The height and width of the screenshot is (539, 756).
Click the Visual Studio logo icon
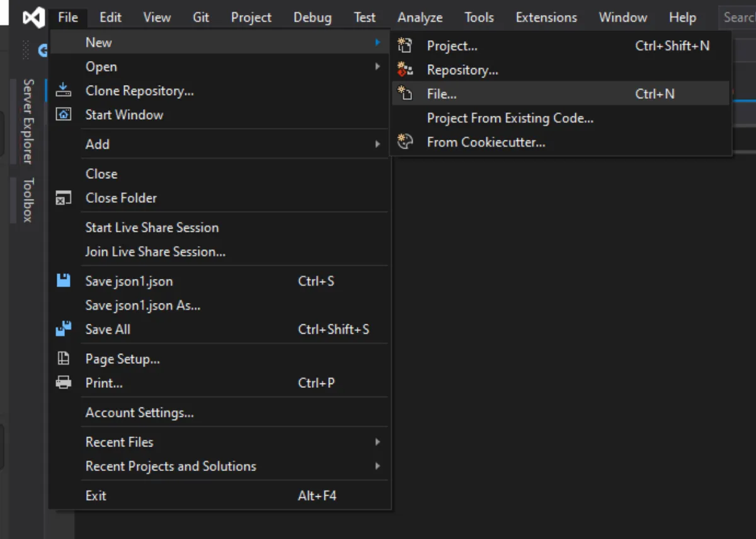(33, 18)
